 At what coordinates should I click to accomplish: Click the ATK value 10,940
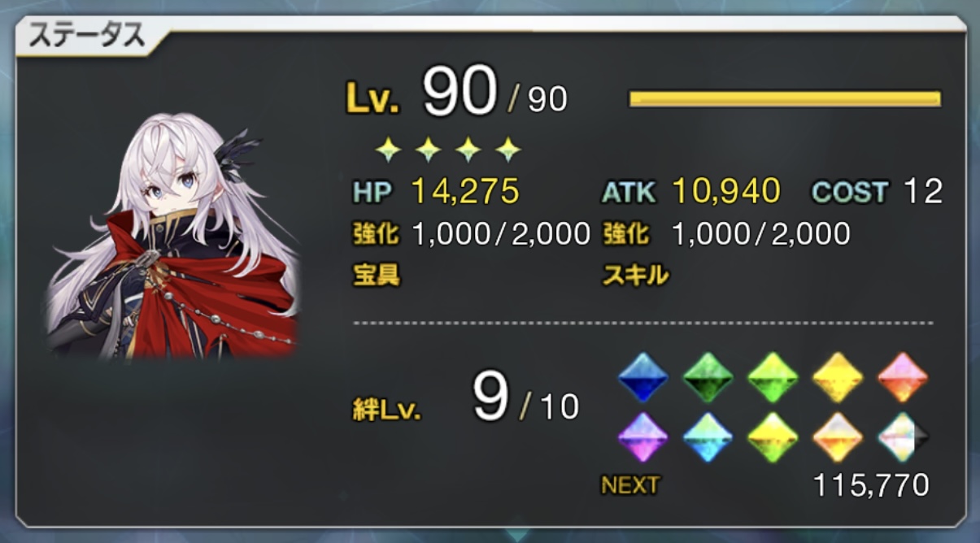[726, 192]
